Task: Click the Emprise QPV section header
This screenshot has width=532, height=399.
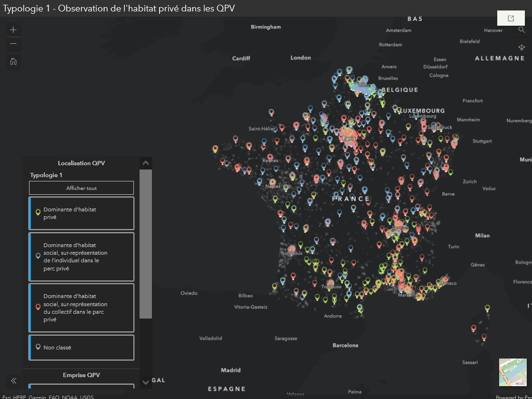Action: tap(81, 375)
